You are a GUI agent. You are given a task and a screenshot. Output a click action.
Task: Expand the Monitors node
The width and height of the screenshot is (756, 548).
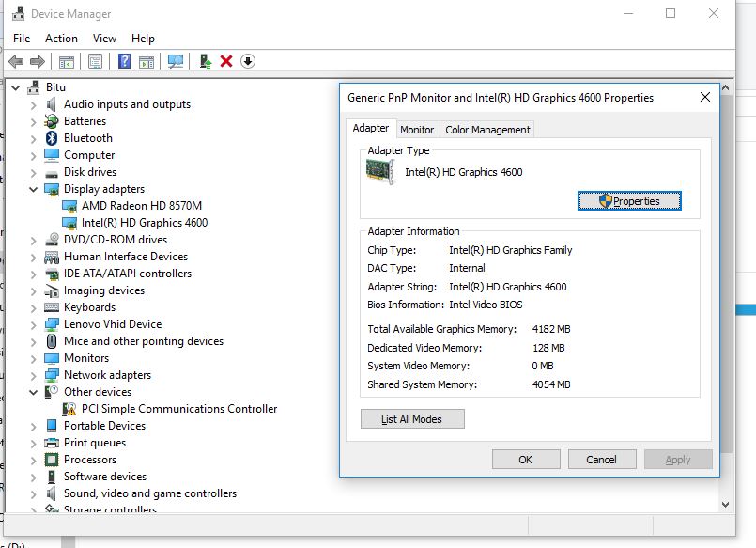33,358
